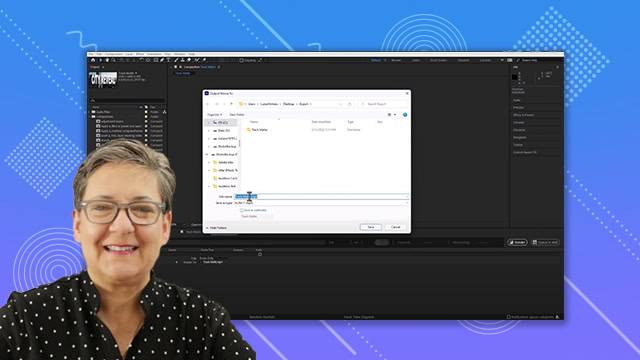Select the Pen tool in toolbar

pos(162,60)
